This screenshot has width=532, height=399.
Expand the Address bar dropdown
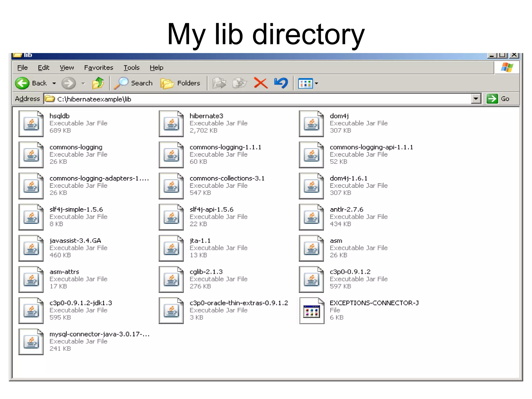click(476, 99)
